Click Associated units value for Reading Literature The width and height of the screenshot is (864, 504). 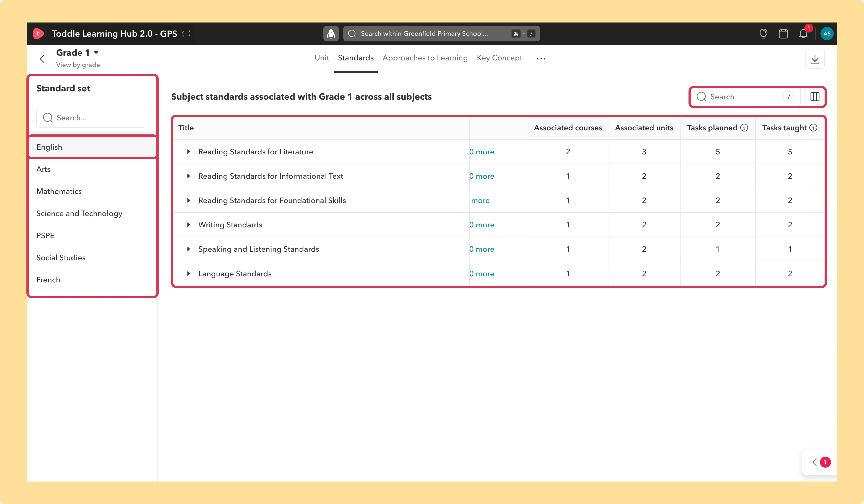coord(644,152)
